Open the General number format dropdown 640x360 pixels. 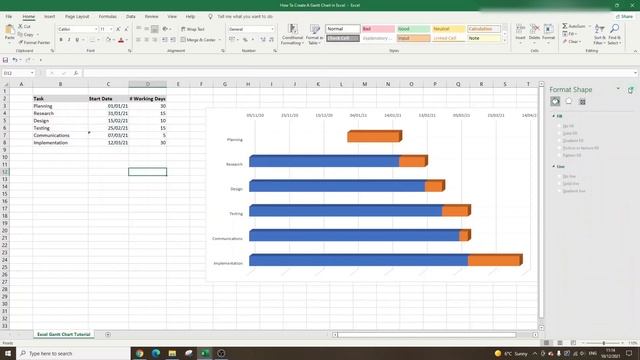pyautogui.click(x=272, y=29)
